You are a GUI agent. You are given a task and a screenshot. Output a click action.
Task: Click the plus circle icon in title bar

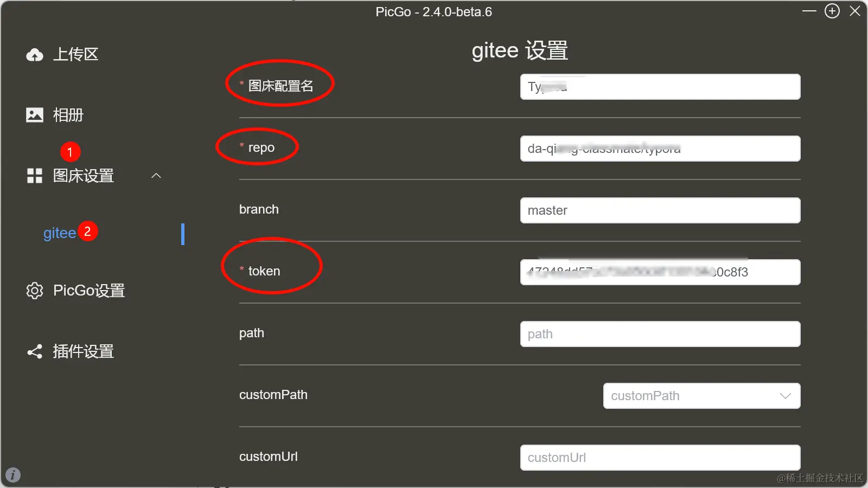[x=832, y=11]
